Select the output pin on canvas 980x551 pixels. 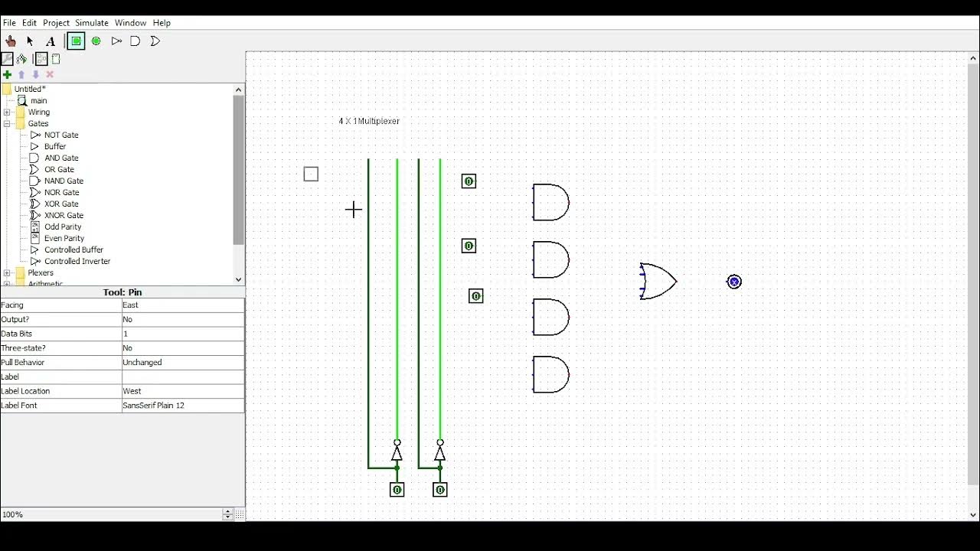tap(734, 282)
